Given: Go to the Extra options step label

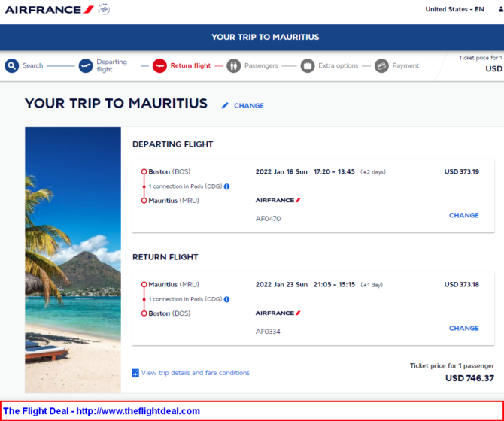Looking at the screenshot, I should [x=339, y=65].
